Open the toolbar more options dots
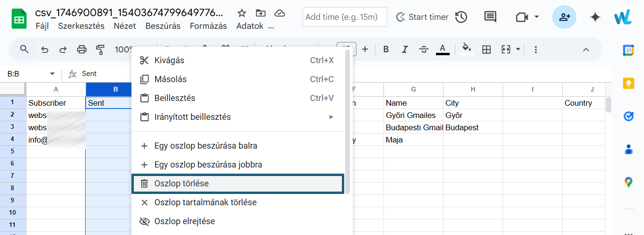Screen dimensions: 644x235 tap(536, 49)
